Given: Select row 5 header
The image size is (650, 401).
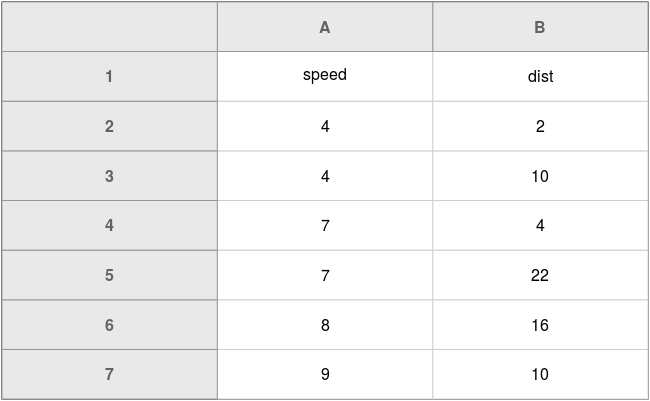Looking at the screenshot, I should pos(109,276).
